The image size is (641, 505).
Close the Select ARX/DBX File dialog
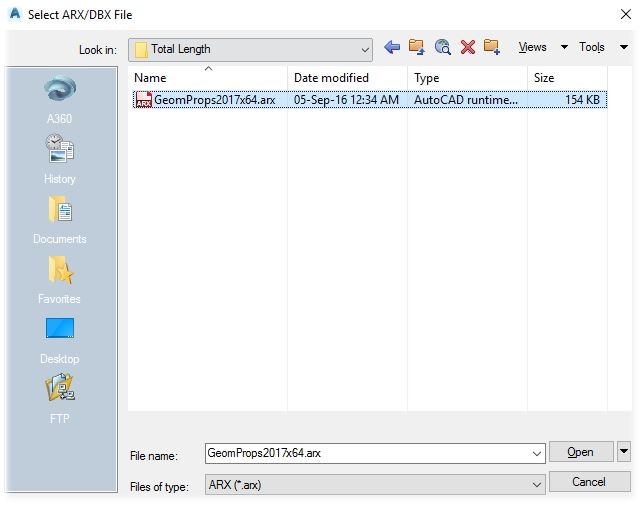(x=625, y=14)
